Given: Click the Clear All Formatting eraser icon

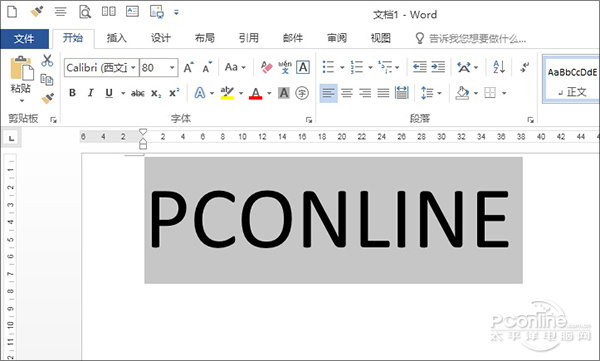Looking at the screenshot, I should pos(266,67).
